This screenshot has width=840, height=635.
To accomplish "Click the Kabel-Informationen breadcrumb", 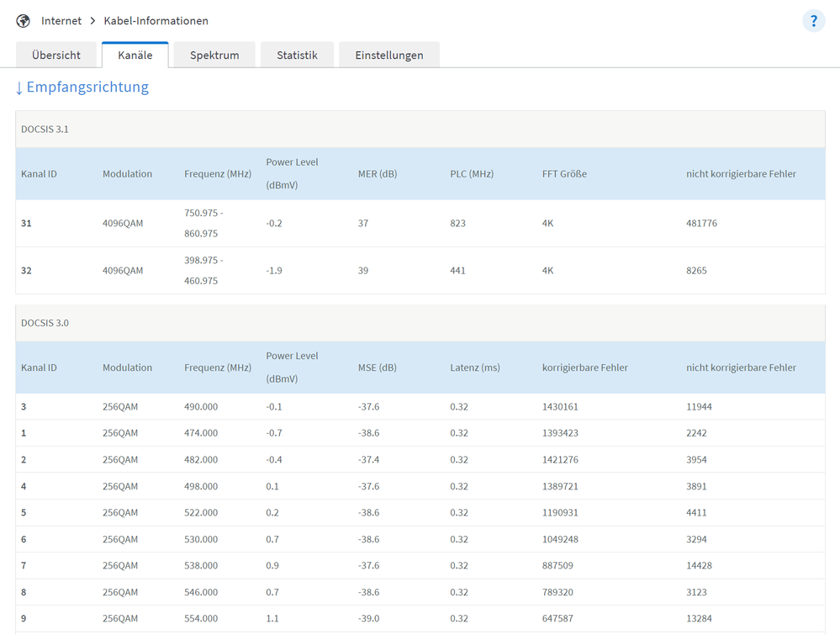I will tap(156, 21).
